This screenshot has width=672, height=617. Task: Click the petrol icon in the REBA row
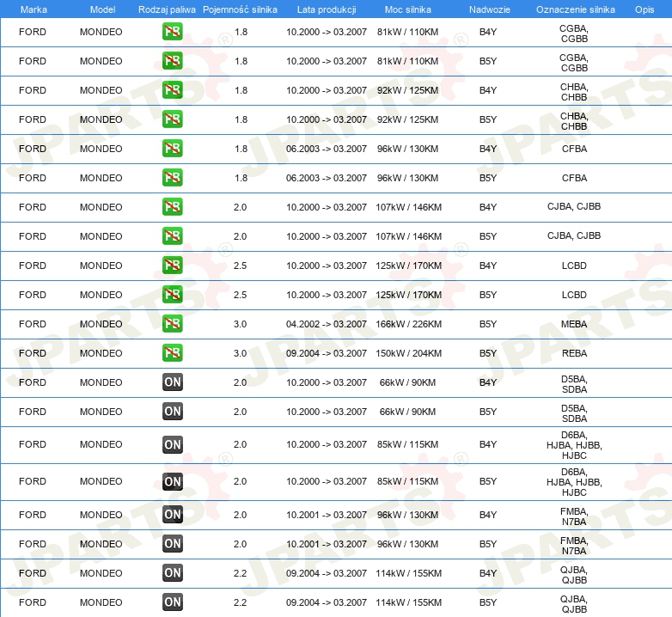click(172, 353)
